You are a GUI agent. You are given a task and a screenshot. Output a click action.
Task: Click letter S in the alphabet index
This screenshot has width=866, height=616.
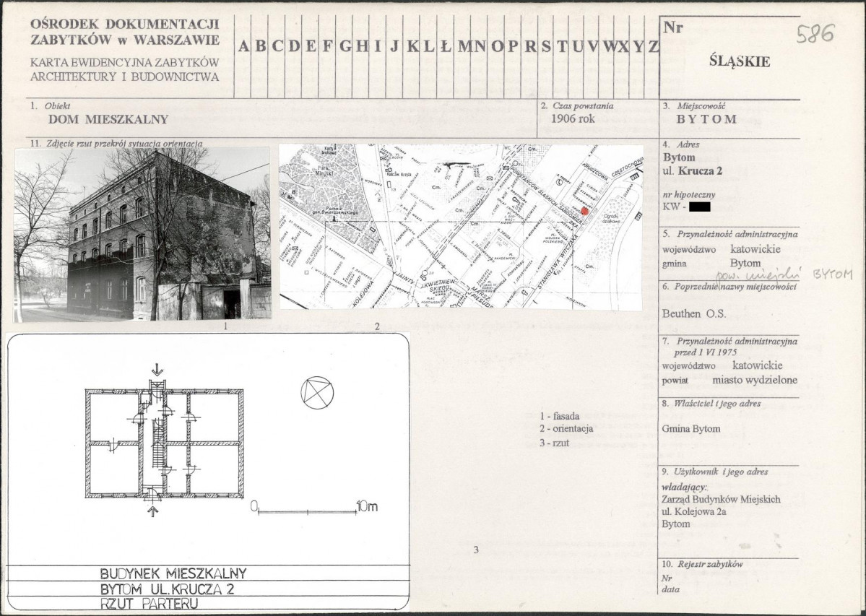[x=545, y=47]
